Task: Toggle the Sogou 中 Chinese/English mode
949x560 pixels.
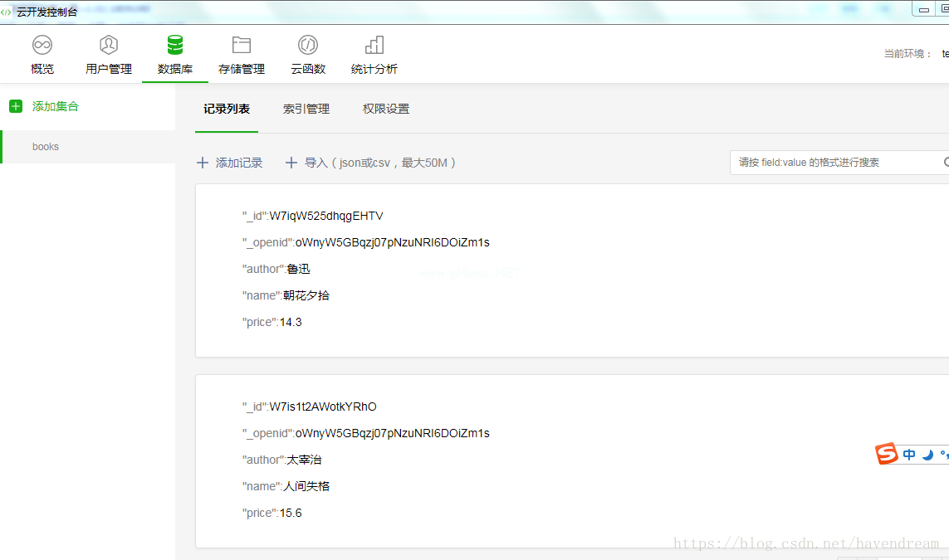Action: [909, 455]
